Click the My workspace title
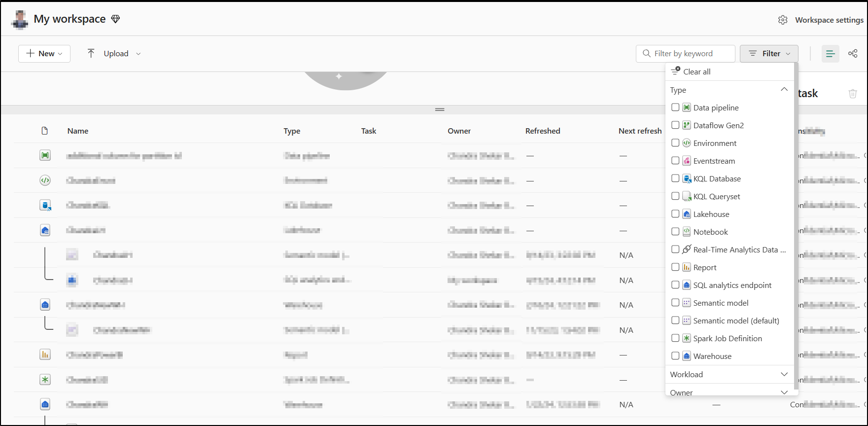868x426 pixels. 69,19
